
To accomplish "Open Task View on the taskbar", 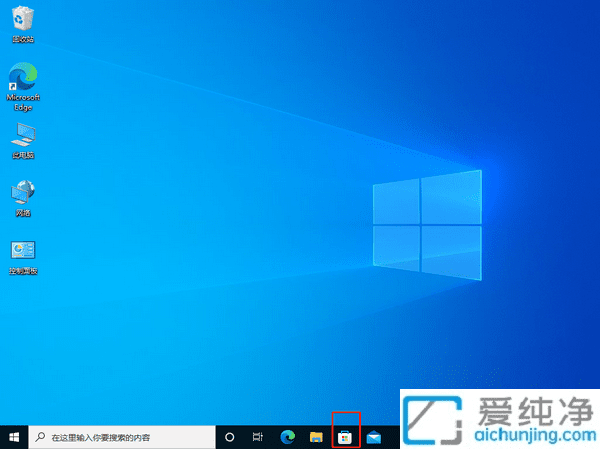I will [258, 437].
